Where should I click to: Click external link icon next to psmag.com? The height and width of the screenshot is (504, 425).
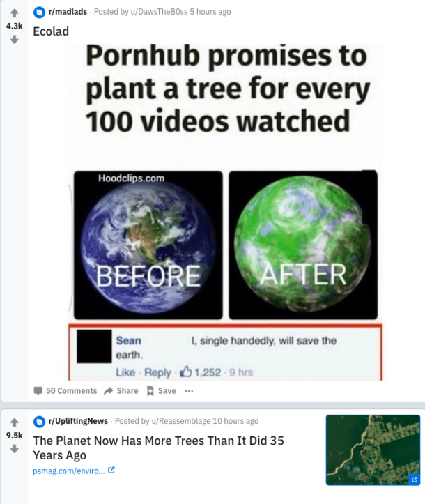tap(111, 471)
